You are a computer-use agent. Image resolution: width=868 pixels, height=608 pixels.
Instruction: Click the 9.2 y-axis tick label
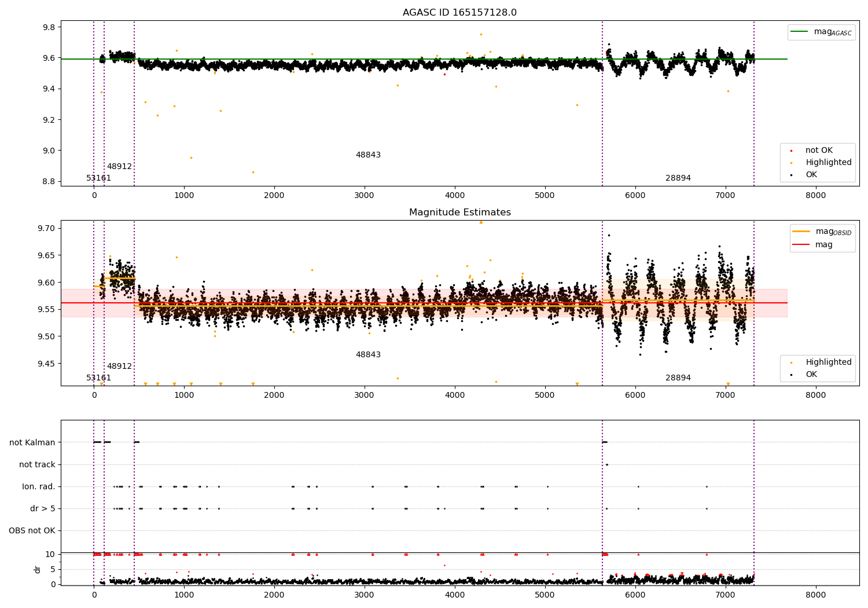[49, 120]
